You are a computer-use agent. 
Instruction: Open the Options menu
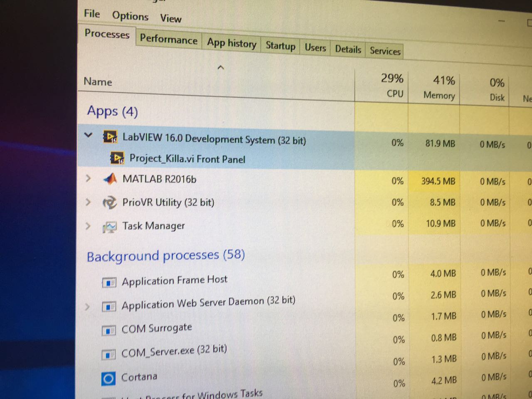pos(130,16)
